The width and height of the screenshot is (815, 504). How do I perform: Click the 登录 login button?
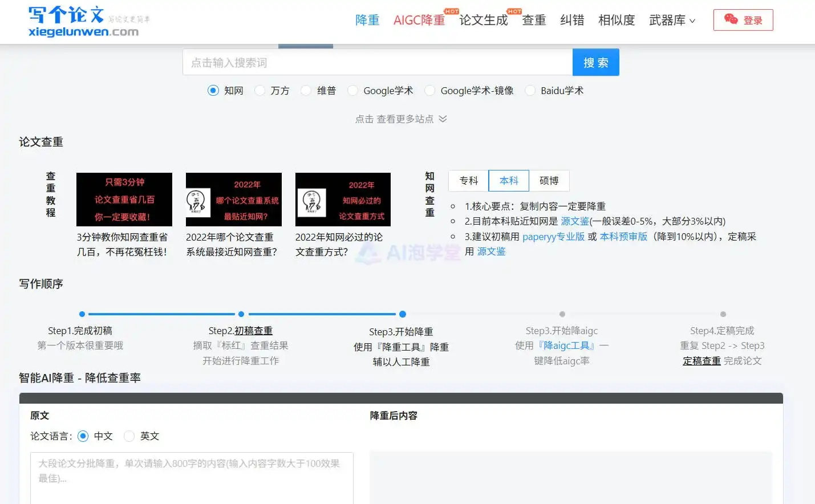click(x=743, y=20)
